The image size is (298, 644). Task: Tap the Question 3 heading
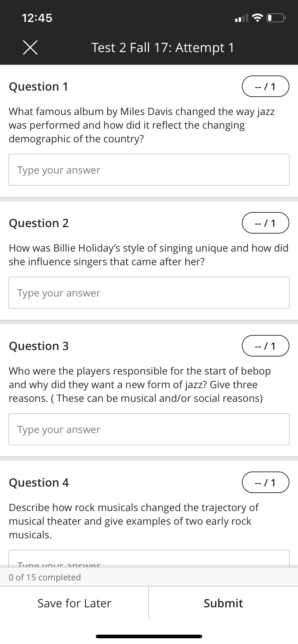(39, 346)
